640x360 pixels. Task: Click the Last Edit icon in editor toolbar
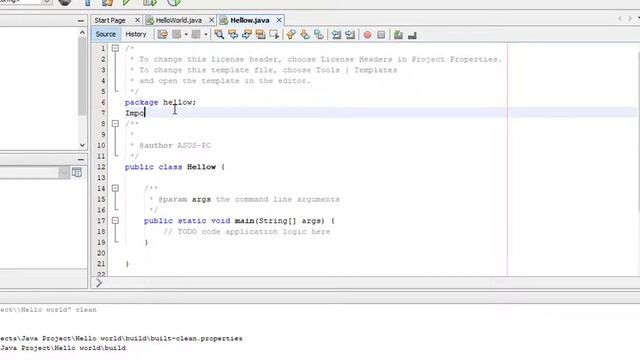click(x=162, y=35)
